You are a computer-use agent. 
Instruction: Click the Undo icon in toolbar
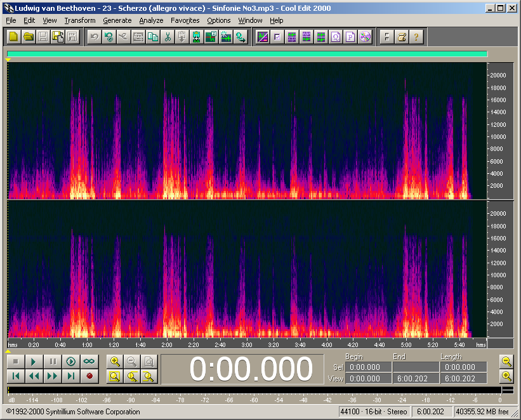pos(94,37)
